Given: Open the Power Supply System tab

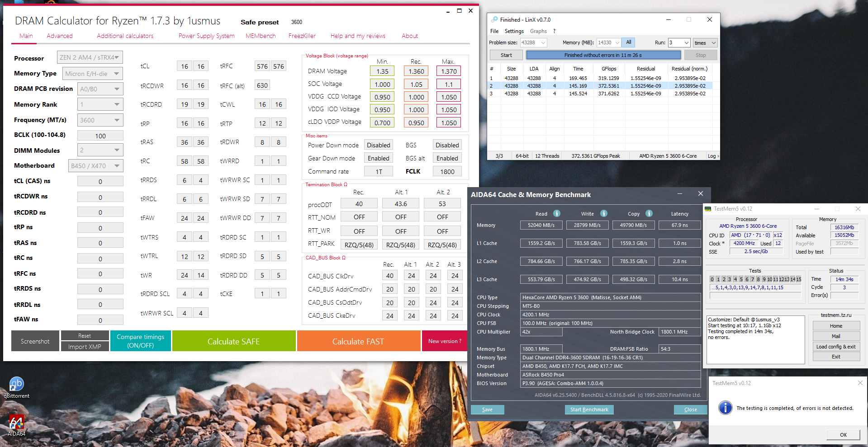Looking at the screenshot, I should [207, 36].
